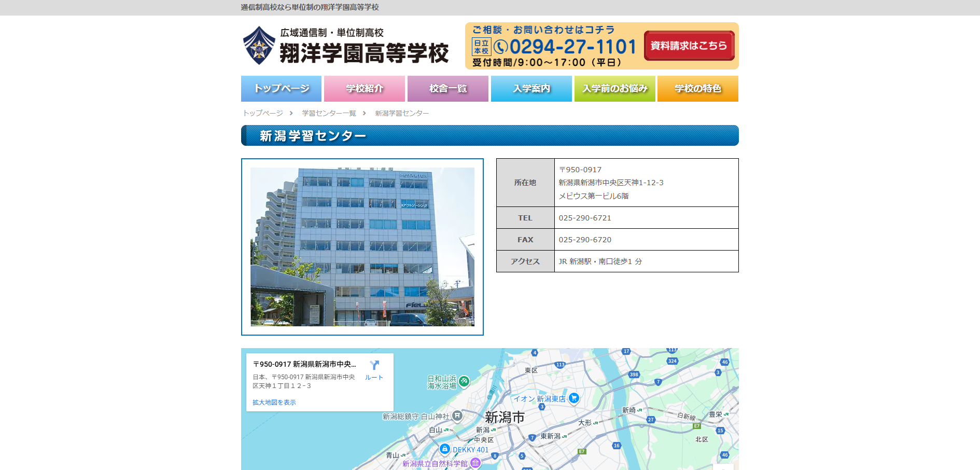This screenshot has width=980, height=470.
Task: Click the 白山神社 shrine map marker
Action: tap(457, 416)
